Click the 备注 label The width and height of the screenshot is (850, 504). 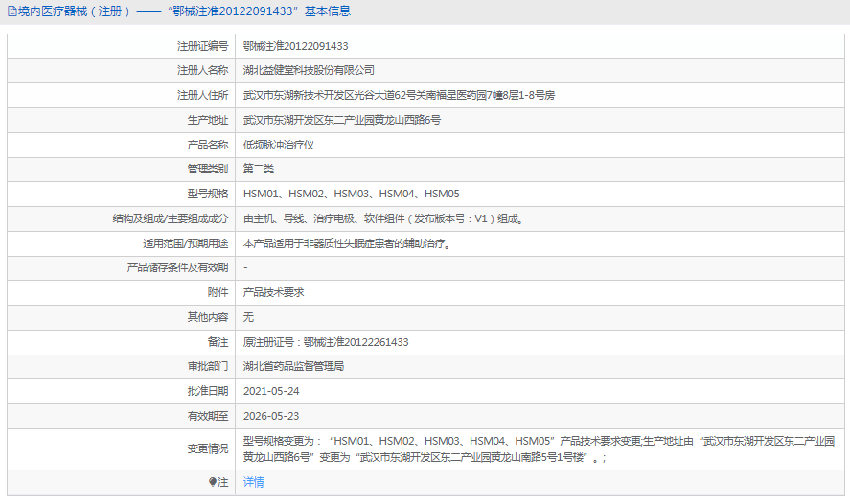218,342
